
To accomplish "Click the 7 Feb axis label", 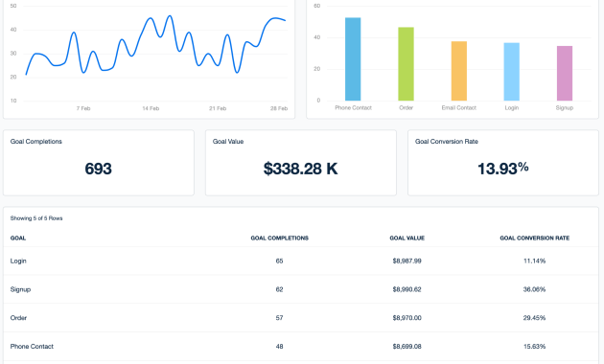I will coord(83,108).
